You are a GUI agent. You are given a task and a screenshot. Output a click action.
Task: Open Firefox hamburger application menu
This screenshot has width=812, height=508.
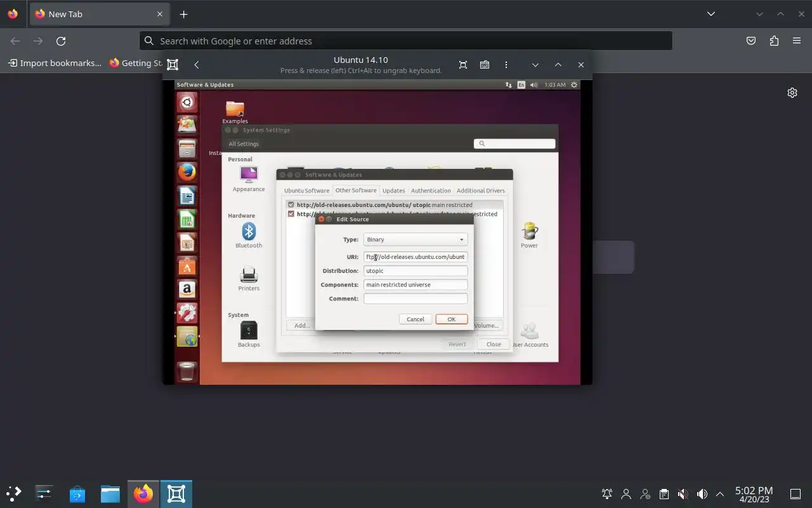(x=797, y=41)
